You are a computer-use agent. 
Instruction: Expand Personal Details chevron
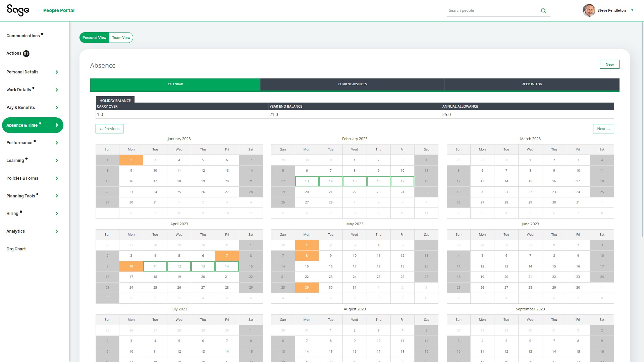pyautogui.click(x=57, y=72)
